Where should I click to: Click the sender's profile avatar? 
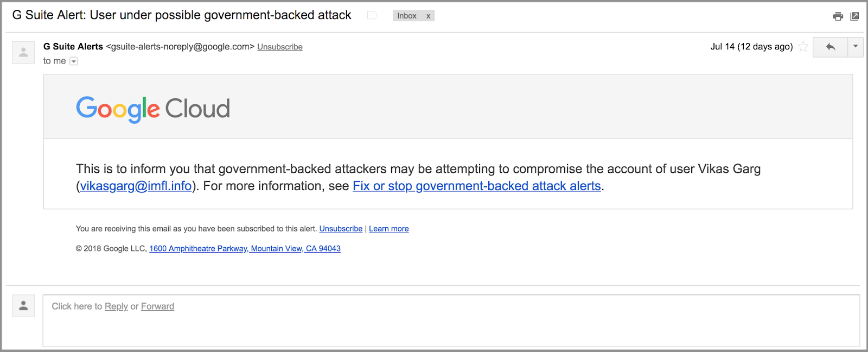pos(23,53)
